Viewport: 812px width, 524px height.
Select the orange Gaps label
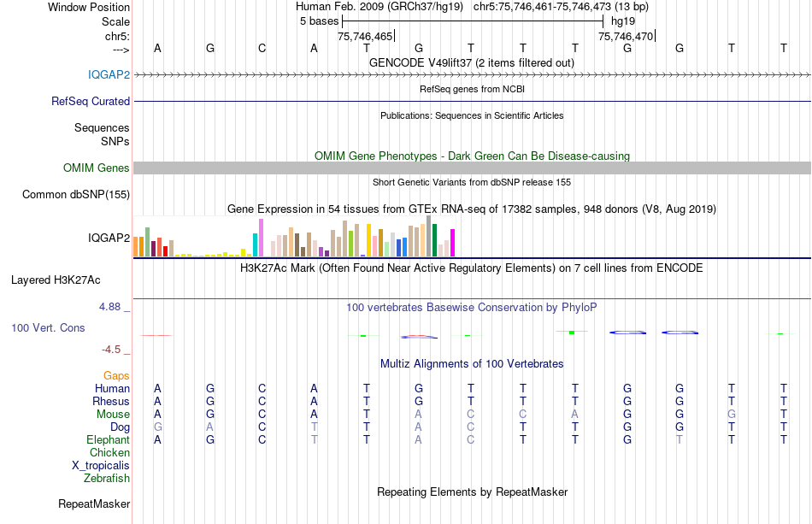click(116, 375)
